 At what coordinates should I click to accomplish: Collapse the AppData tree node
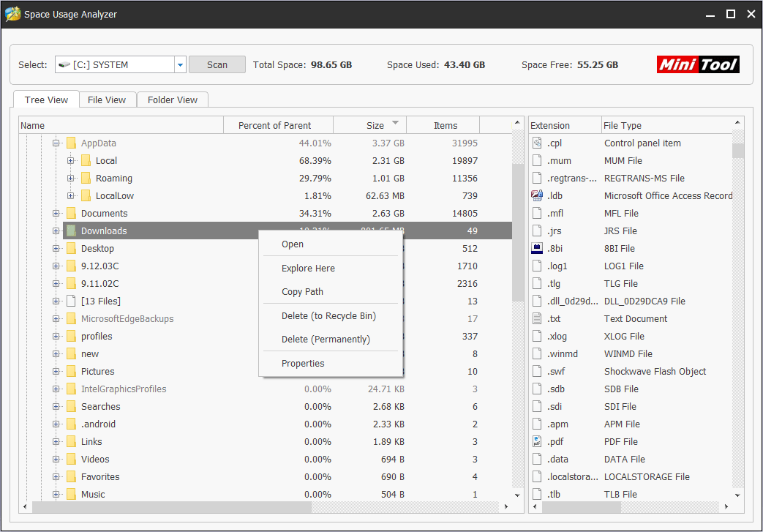[x=56, y=143]
